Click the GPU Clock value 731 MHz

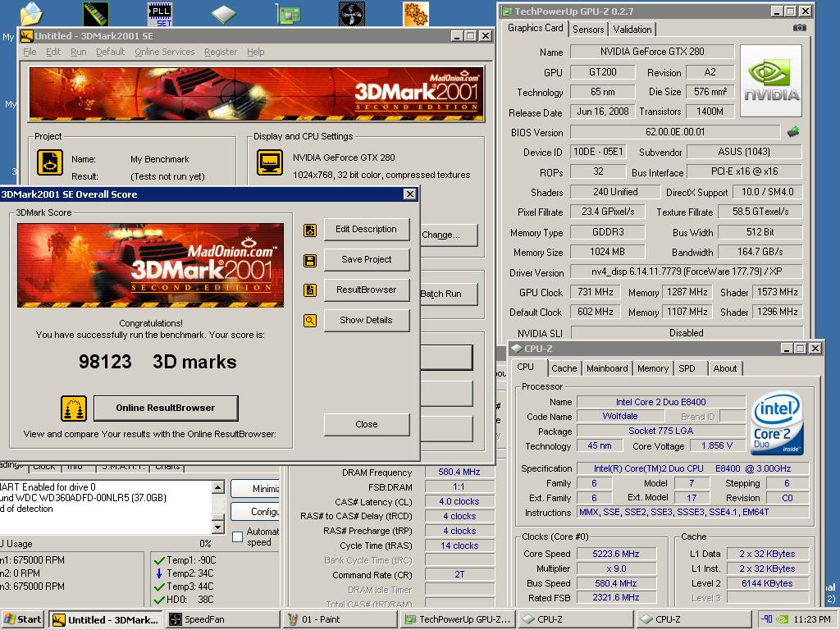(596, 292)
